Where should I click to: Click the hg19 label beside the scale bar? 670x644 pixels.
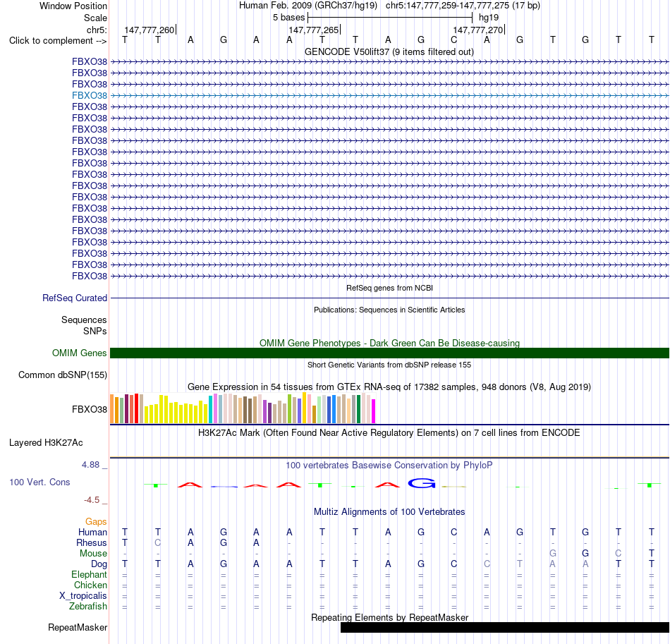[489, 18]
